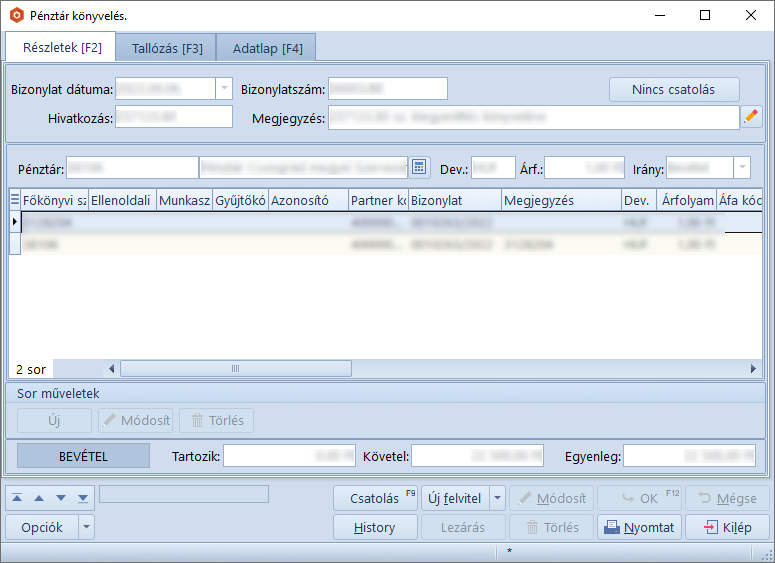Image resolution: width=775 pixels, height=563 pixels.
Task: Open the calculator icon next to Pénztár
Action: point(419,167)
